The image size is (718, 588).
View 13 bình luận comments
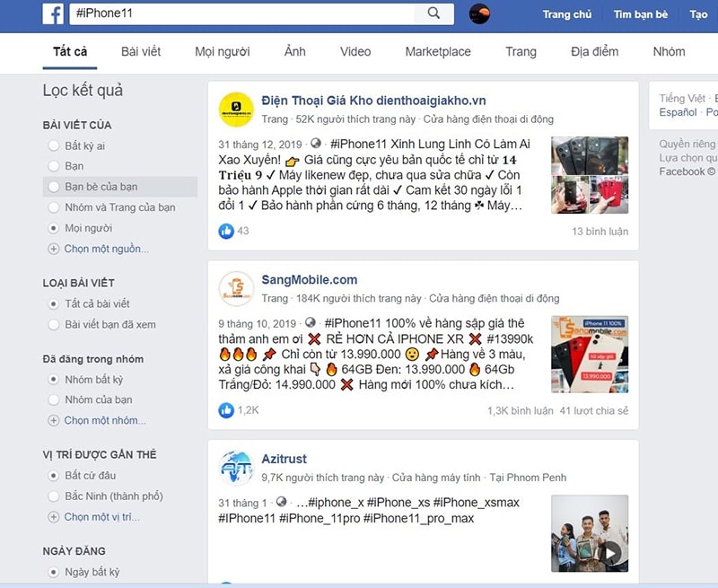[600, 232]
